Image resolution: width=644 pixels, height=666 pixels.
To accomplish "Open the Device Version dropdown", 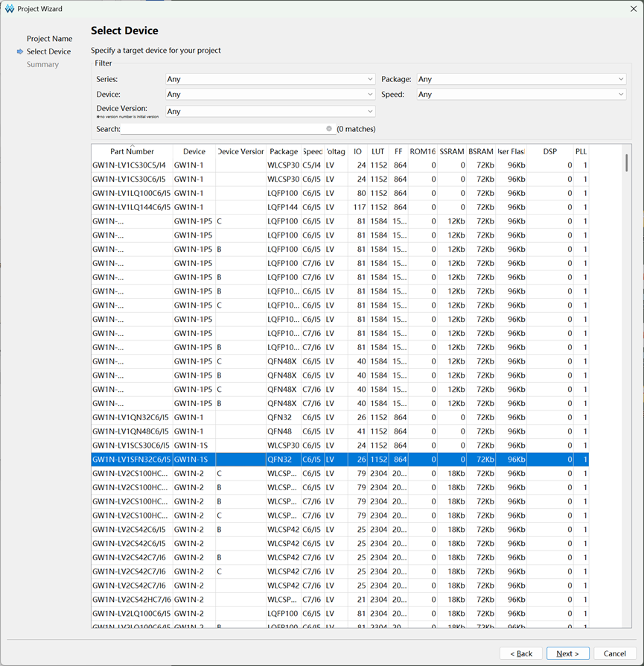I will coord(270,111).
